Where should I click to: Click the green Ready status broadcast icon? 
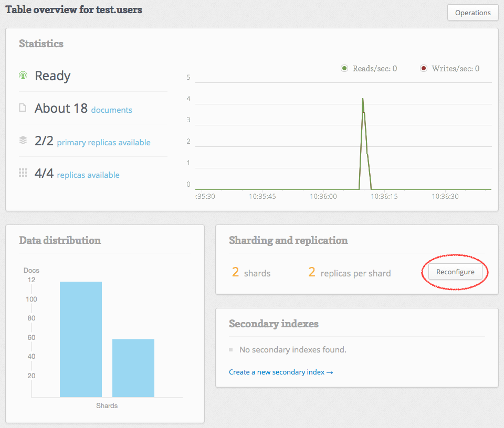(x=23, y=76)
